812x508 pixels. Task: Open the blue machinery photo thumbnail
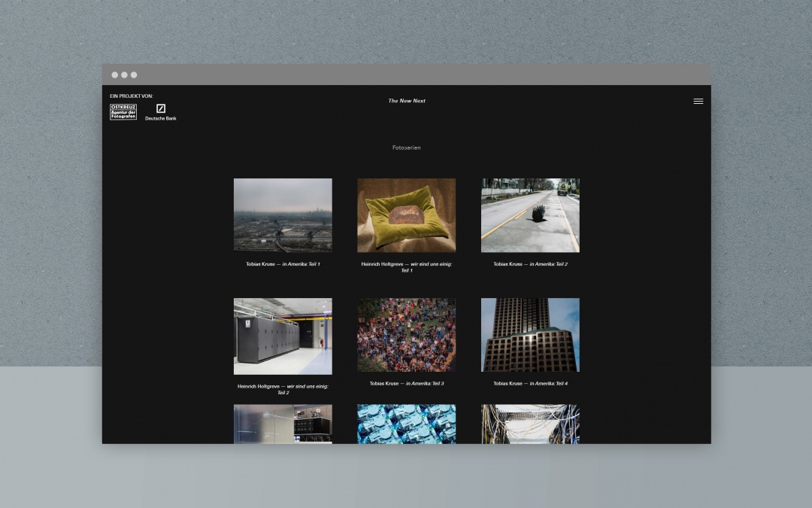(x=407, y=424)
